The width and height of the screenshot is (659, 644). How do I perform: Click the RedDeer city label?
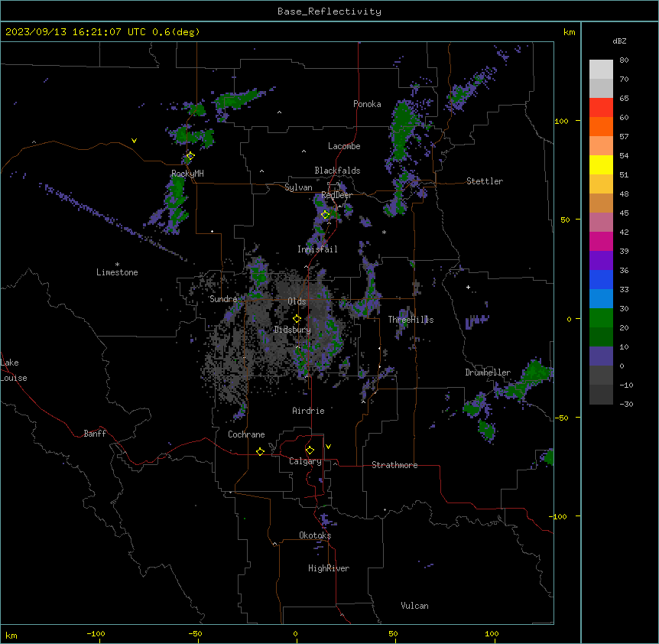(336, 195)
